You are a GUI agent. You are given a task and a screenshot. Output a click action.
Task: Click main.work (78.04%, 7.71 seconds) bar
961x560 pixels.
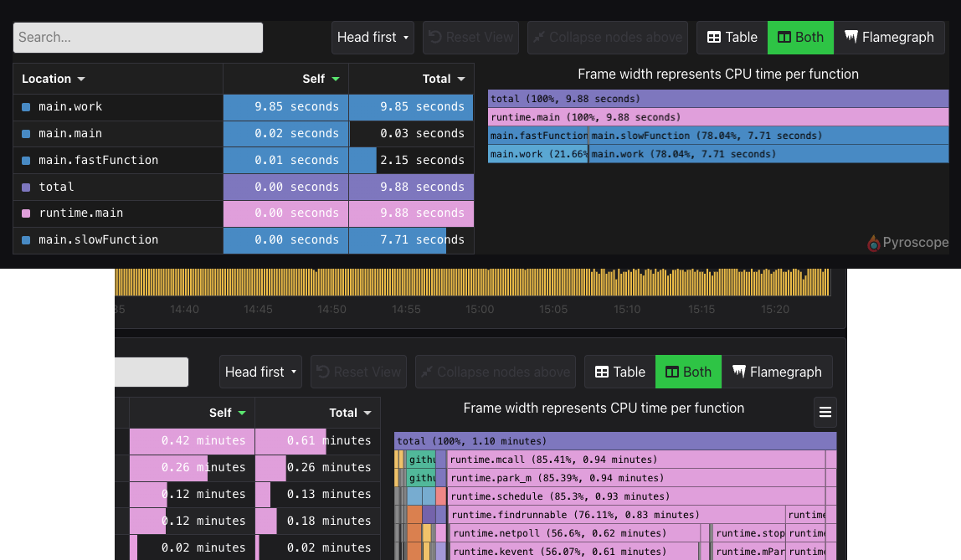tap(768, 154)
